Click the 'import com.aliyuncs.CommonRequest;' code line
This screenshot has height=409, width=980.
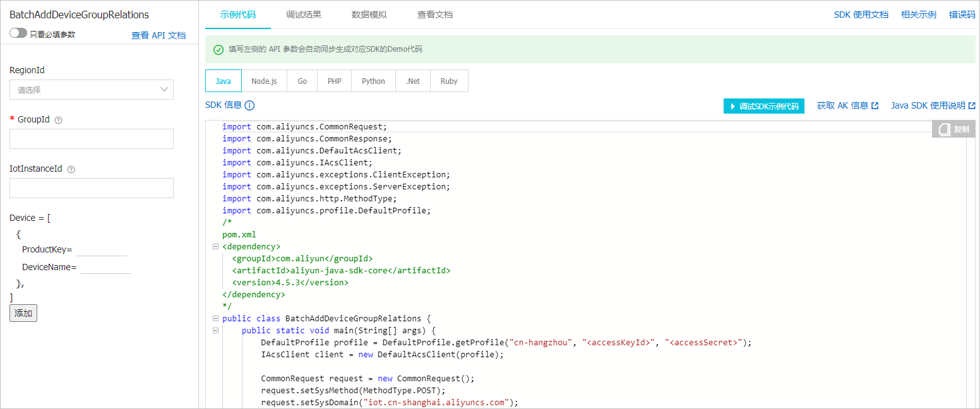(304, 126)
